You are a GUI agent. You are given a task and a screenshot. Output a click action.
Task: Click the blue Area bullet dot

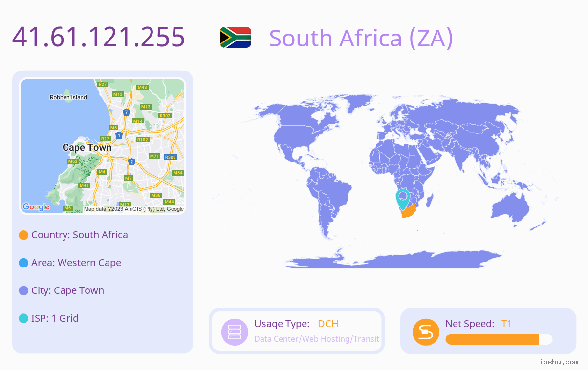pos(23,263)
